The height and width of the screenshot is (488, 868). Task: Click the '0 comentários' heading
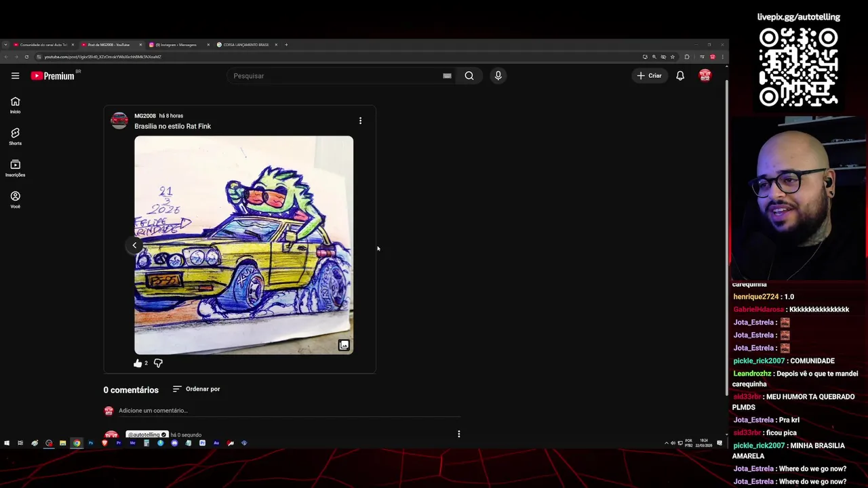click(x=131, y=390)
